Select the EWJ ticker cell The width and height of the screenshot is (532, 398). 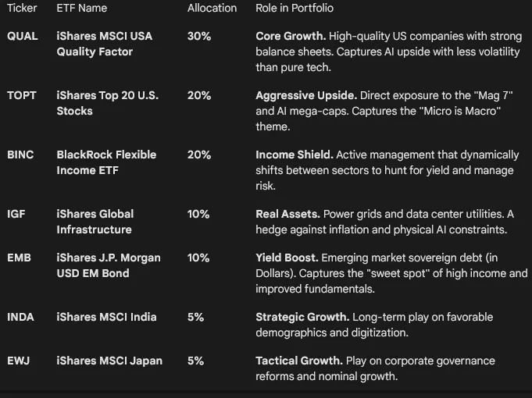coord(18,361)
